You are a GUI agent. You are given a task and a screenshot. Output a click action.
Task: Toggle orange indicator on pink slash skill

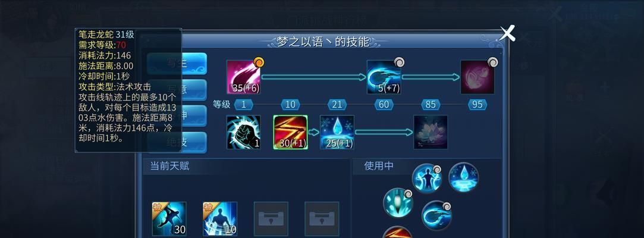(259, 62)
